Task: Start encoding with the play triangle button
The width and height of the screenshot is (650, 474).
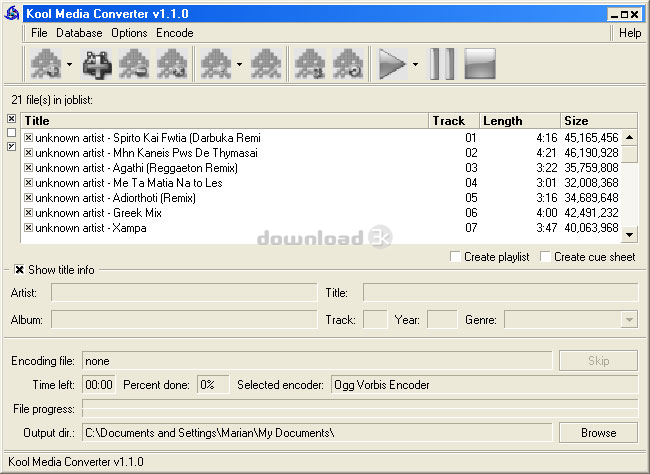Action: [x=392, y=64]
